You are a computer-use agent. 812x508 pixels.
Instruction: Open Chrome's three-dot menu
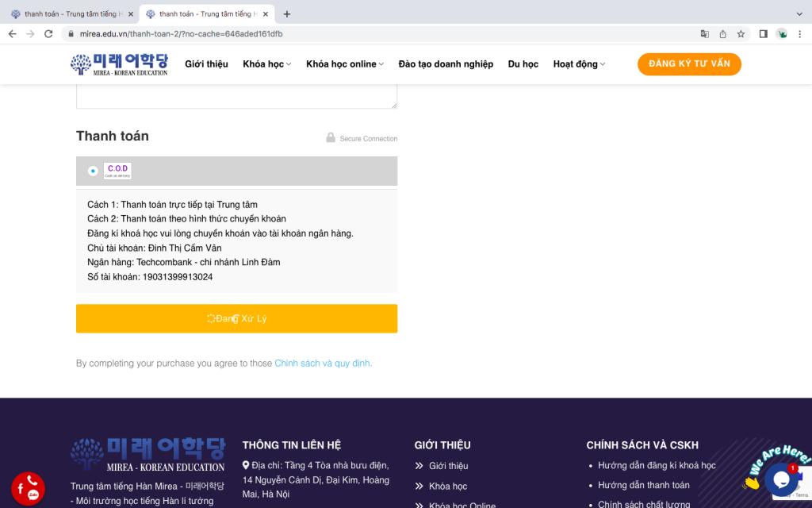click(x=799, y=34)
